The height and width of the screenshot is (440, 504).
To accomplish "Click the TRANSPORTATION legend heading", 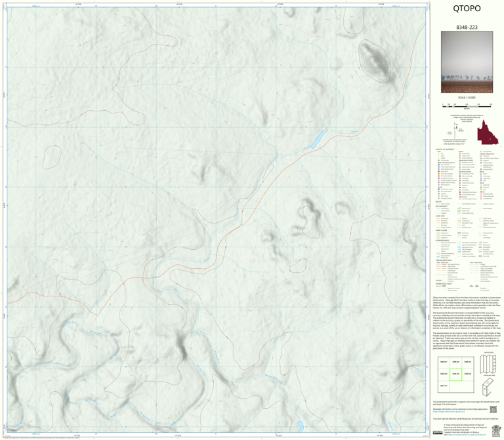I will coord(444,260).
